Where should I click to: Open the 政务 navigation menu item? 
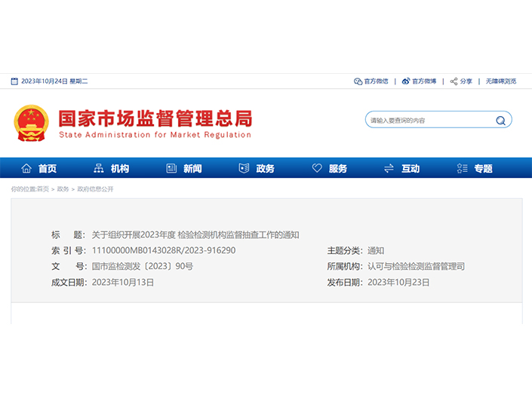(x=265, y=168)
